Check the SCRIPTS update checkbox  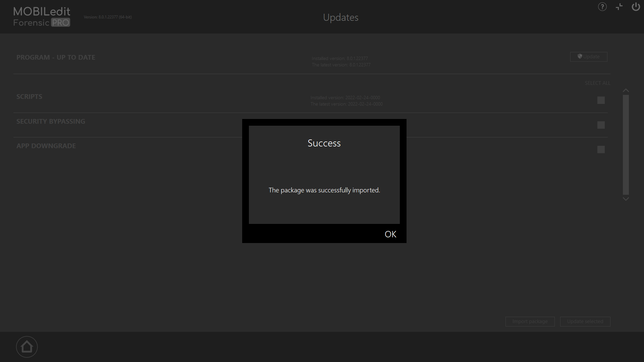pos(601,100)
